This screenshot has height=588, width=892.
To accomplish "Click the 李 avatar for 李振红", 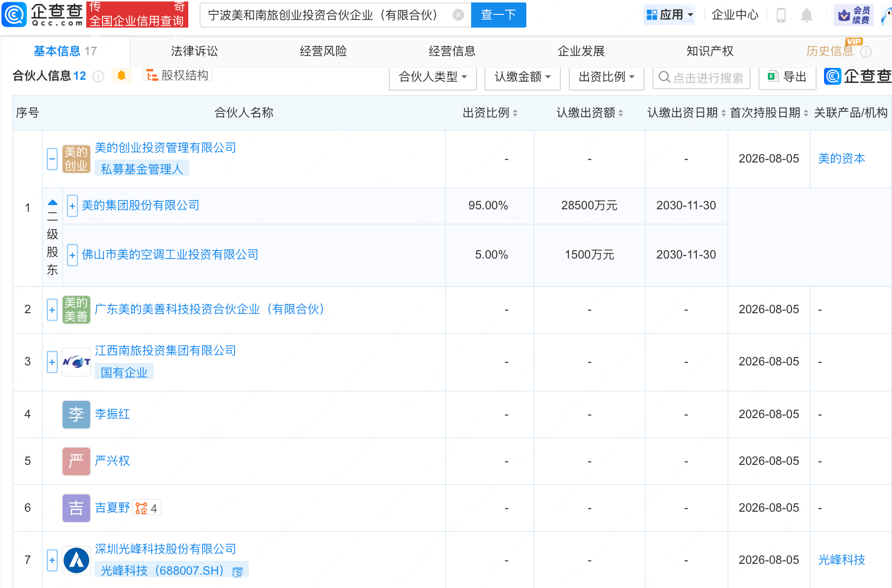I will 76,414.
